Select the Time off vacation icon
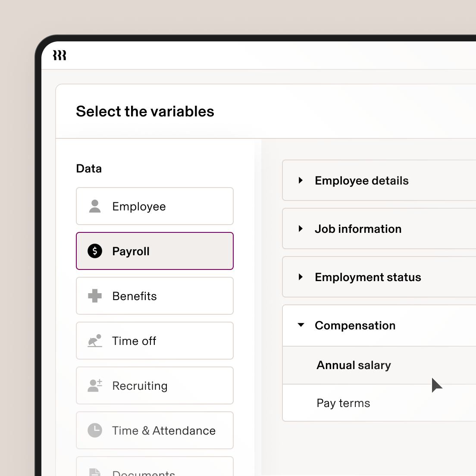Viewport: 476px width, 476px height. [94, 341]
